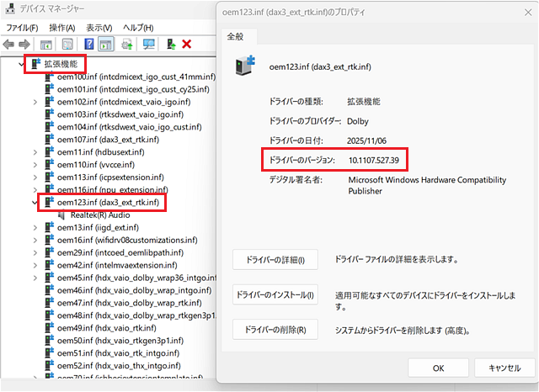Click the large driver icon in properties dialog
Image resolution: width=539 pixels, height=392 pixels.
(x=245, y=66)
